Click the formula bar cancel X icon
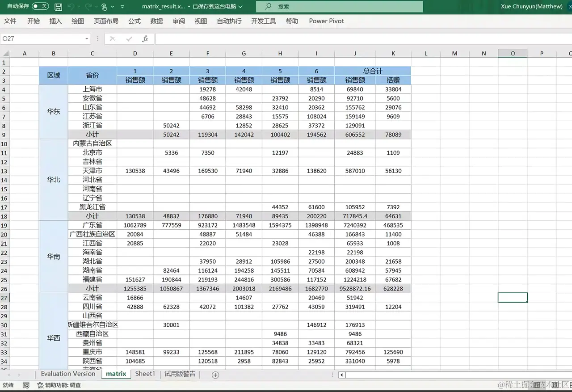The height and width of the screenshot is (392, 572). pos(113,39)
